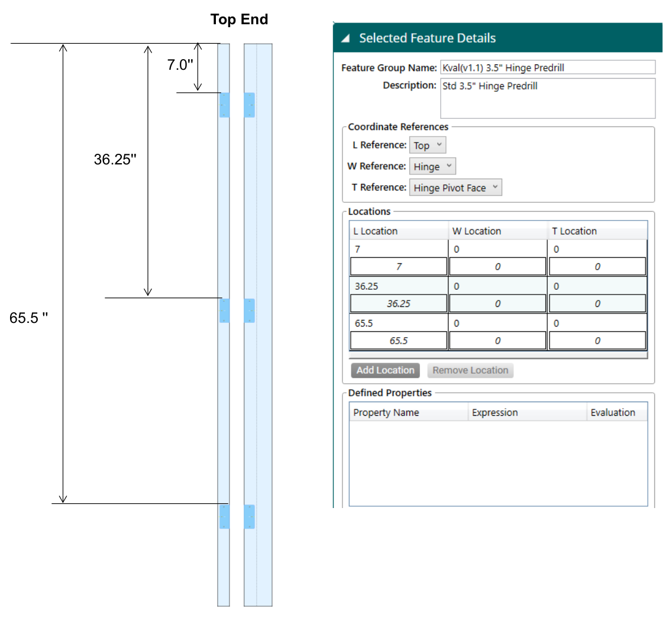
Task: Select the T Location column header
Action: 597,231
